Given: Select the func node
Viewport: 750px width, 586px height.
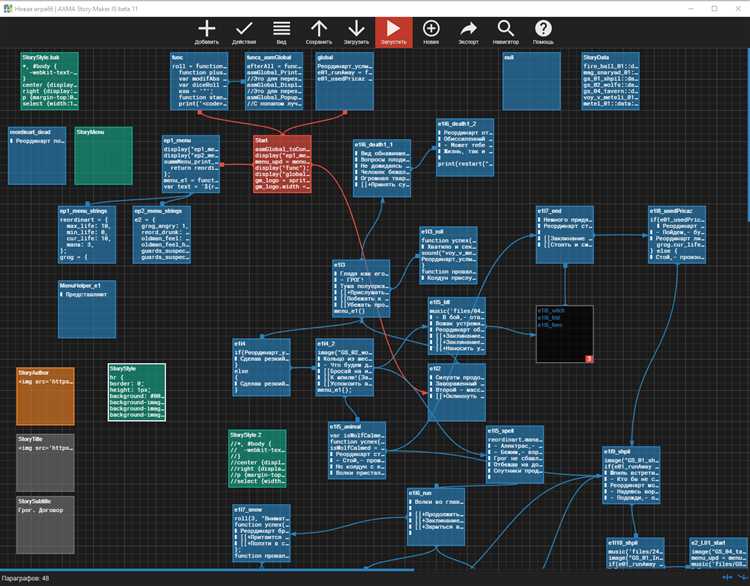Looking at the screenshot, I should [199, 81].
